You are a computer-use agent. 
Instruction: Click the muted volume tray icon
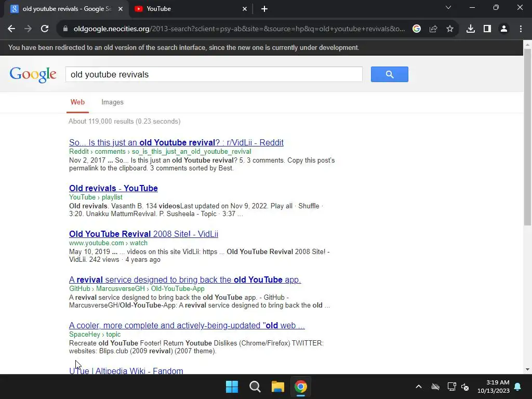[x=465, y=387]
